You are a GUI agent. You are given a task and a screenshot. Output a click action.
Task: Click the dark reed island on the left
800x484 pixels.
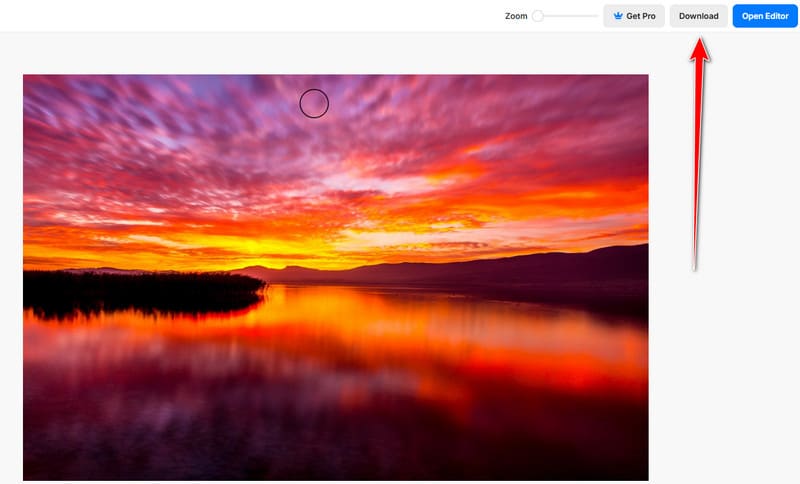(x=130, y=289)
